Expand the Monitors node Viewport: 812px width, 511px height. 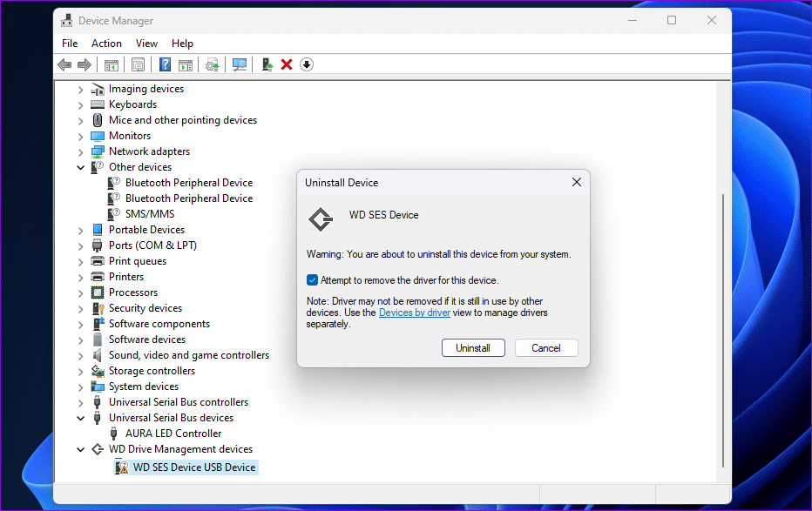pyautogui.click(x=80, y=137)
